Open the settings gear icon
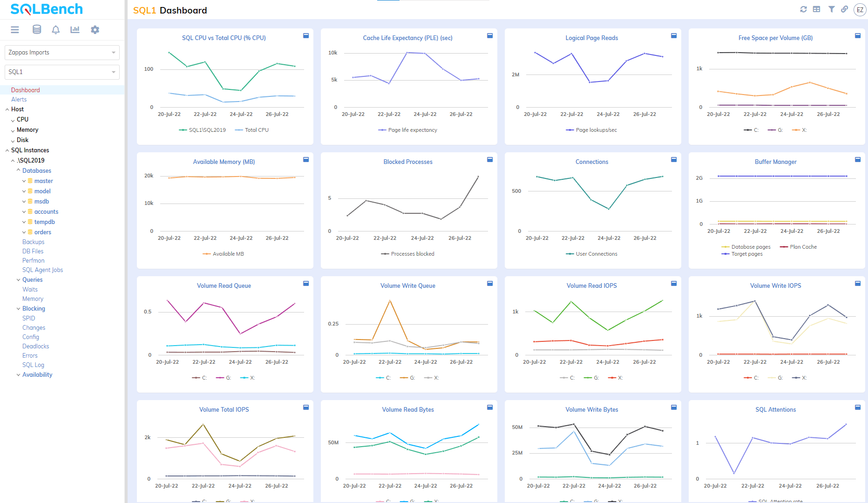Image resolution: width=868 pixels, height=503 pixels. pyautogui.click(x=95, y=30)
